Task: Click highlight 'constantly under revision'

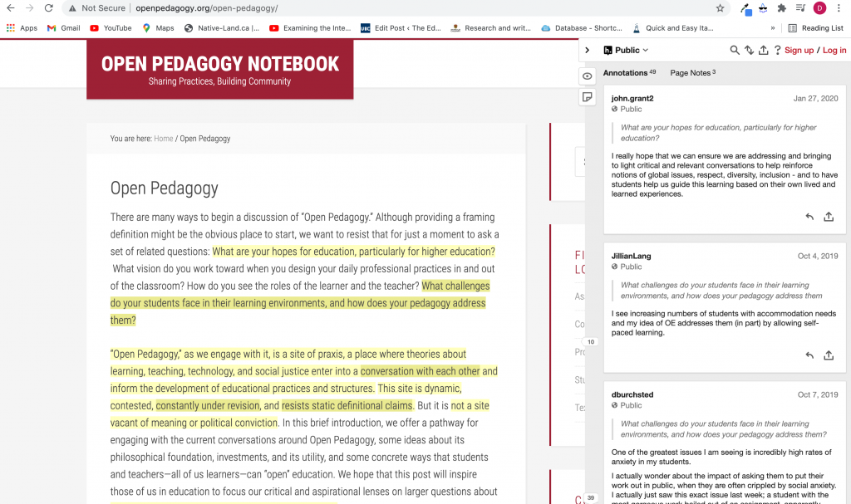Action: (208, 405)
